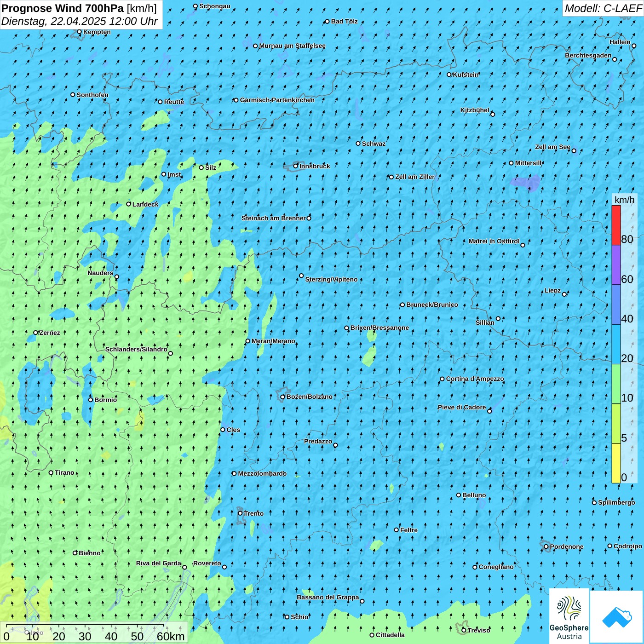Click the Hallein city marker

click(x=634, y=46)
